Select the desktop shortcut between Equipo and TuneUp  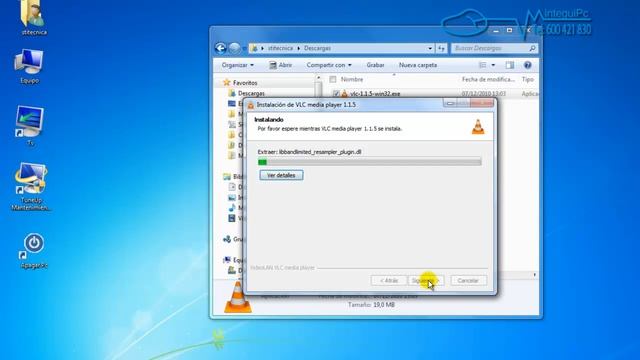[x=29, y=126]
